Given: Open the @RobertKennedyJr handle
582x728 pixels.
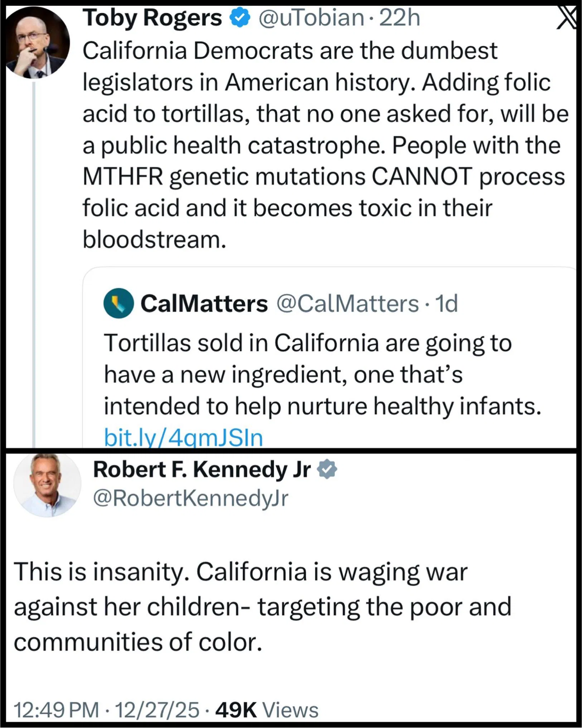Looking at the screenshot, I should coord(190,498).
